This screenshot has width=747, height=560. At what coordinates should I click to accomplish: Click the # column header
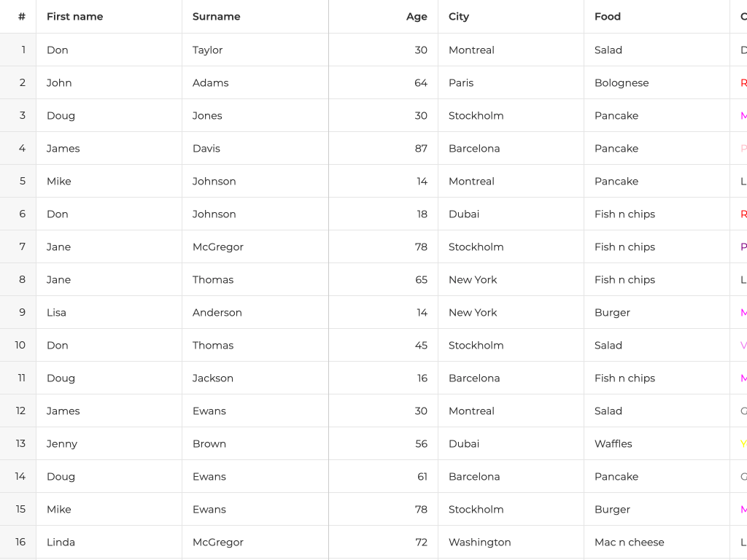(x=22, y=17)
